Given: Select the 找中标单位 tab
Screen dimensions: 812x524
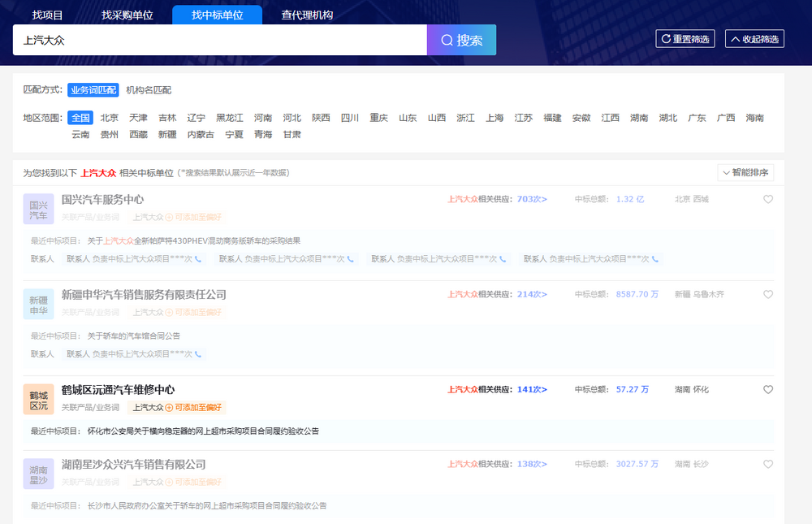Looking at the screenshot, I should click(x=218, y=15).
